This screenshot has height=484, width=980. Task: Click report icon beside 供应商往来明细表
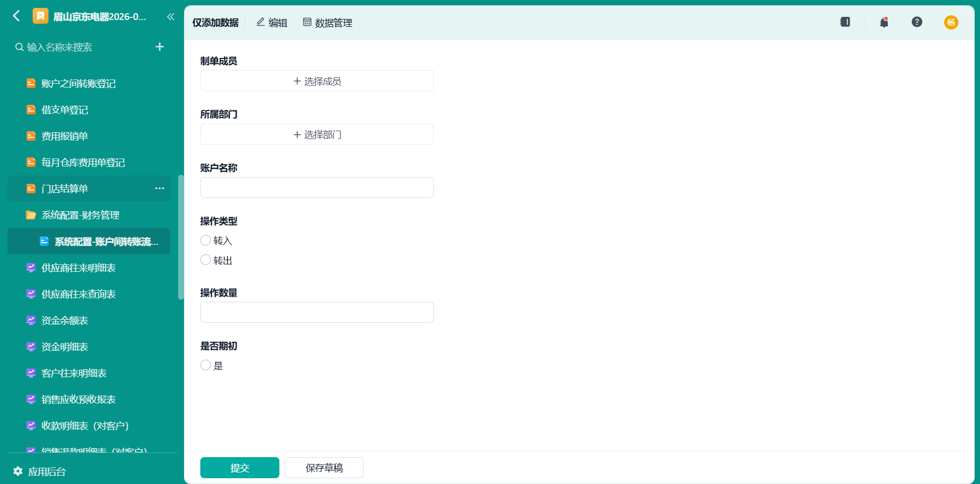pyautogui.click(x=31, y=268)
